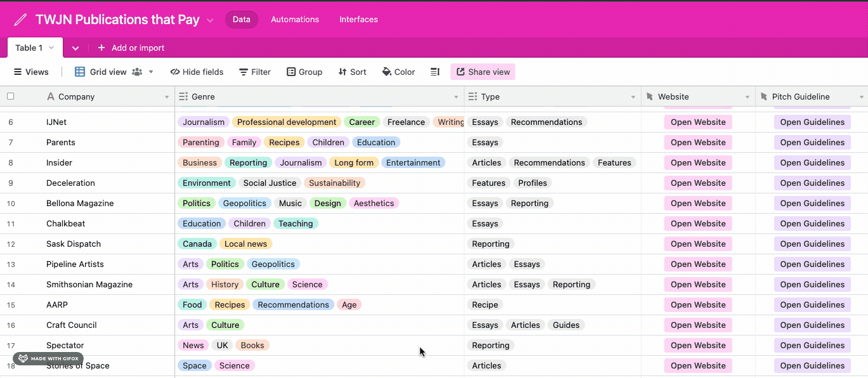Open the Group menu

click(304, 72)
